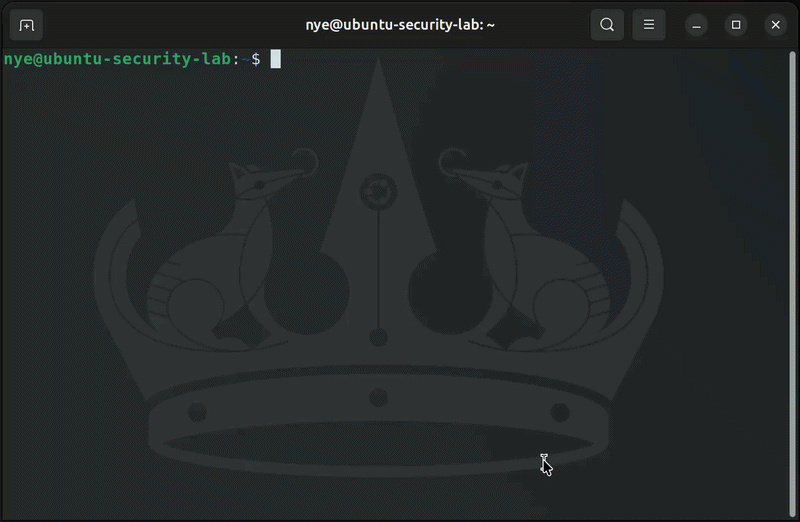800x522 pixels.
Task: Click the block cursor at the prompt
Action: click(x=276, y=59)
